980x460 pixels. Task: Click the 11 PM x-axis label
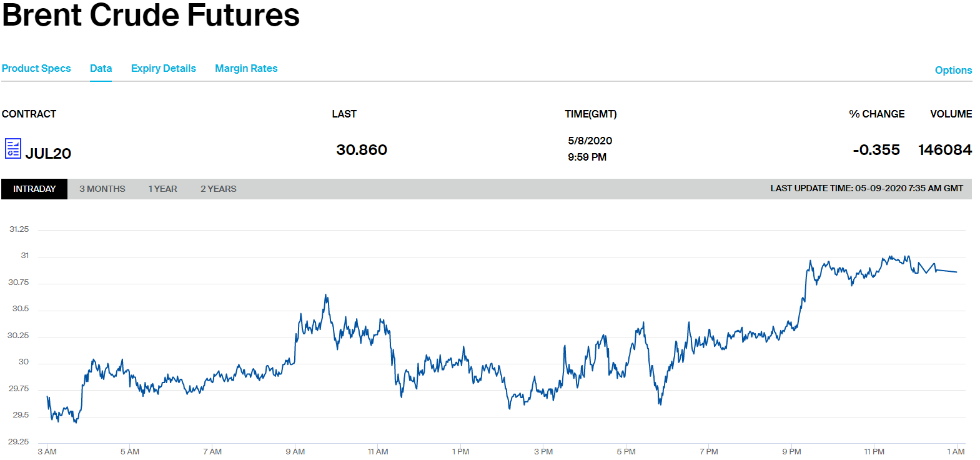874,451
